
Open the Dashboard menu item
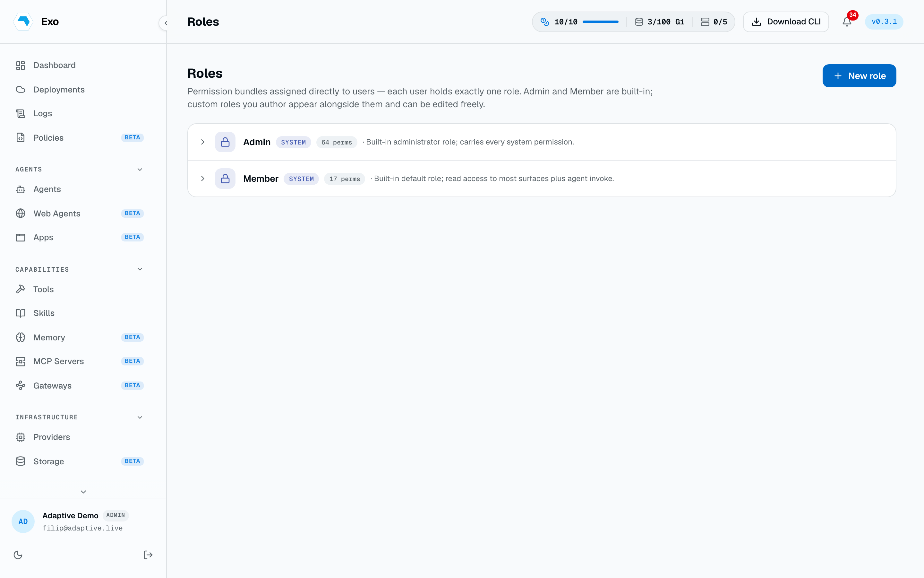tap(80, 66)
